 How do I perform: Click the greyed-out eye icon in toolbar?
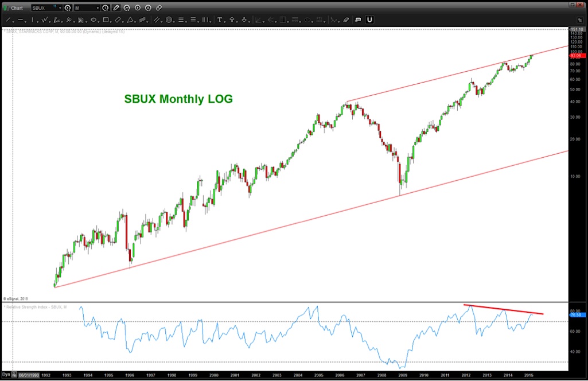[x=307, y=20]
